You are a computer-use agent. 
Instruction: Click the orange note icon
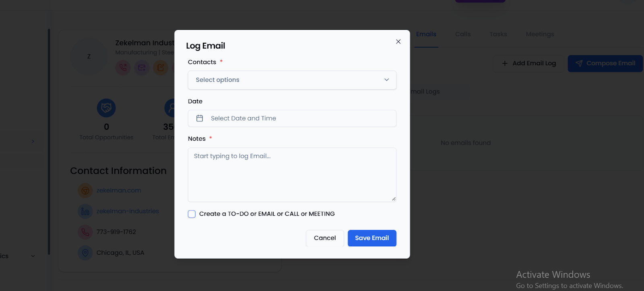(160, 67)
